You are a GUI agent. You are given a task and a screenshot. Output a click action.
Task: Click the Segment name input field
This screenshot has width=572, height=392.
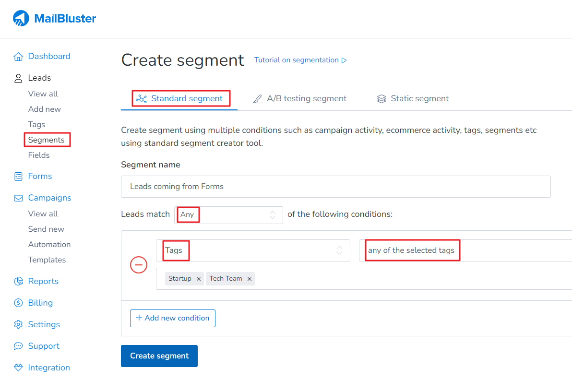[x=335, y=187]
